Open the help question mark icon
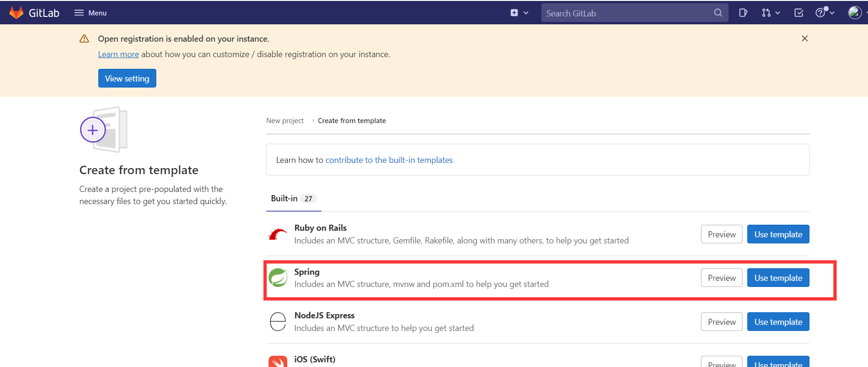The width and height of the screenshot is (868, 367). [x=820, y=13]
